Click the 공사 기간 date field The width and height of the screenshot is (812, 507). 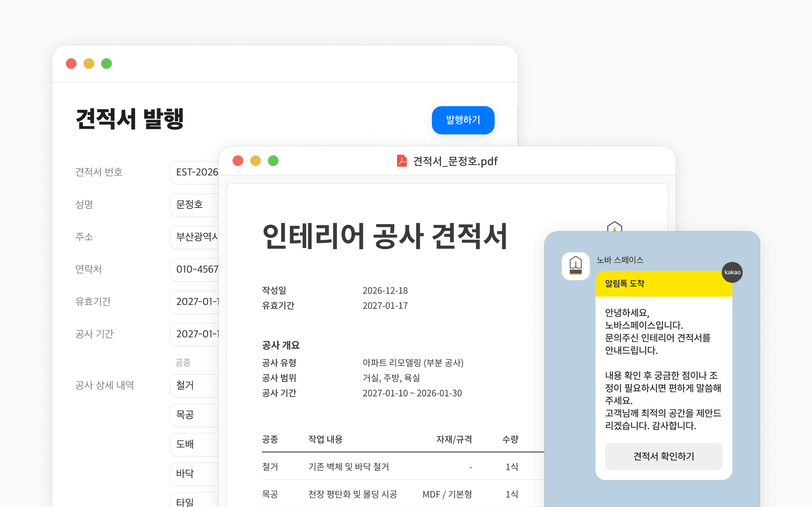pos(195,334)
